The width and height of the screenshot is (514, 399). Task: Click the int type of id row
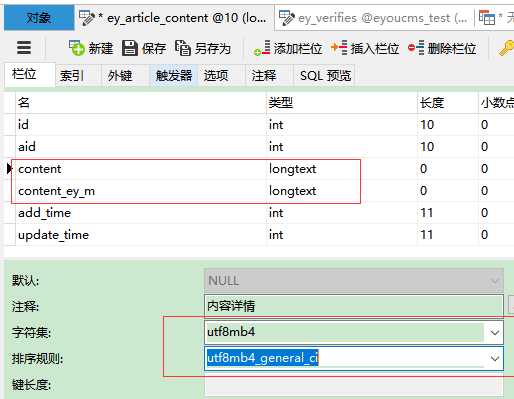tap(342, 125)
